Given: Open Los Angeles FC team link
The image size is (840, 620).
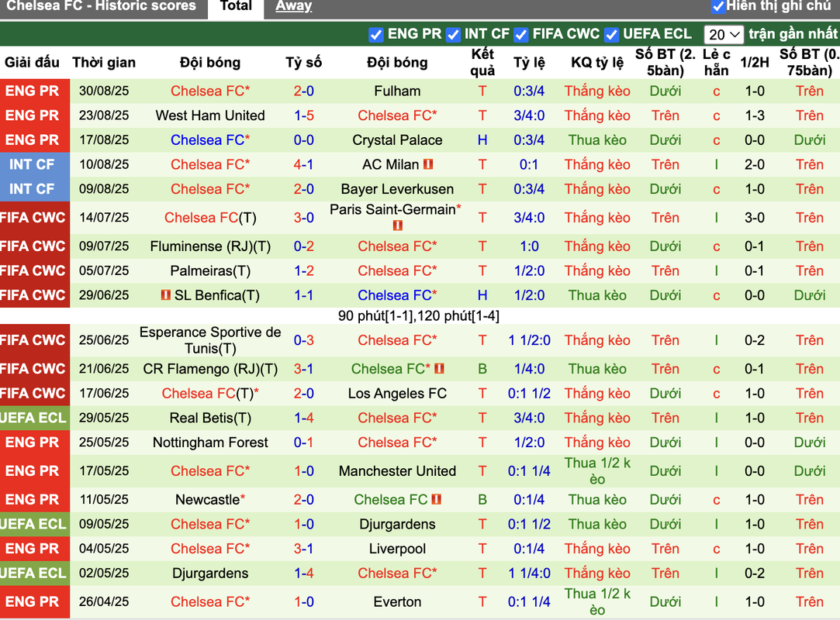Looking at the screenshot, I should tap(397, 394).
